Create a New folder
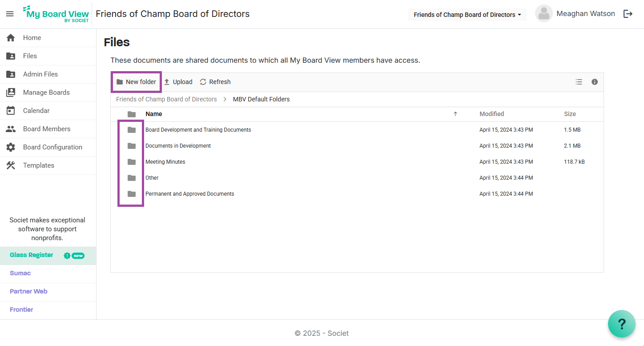The height and width of the screenshot is (346, 644). pos(136,82)
